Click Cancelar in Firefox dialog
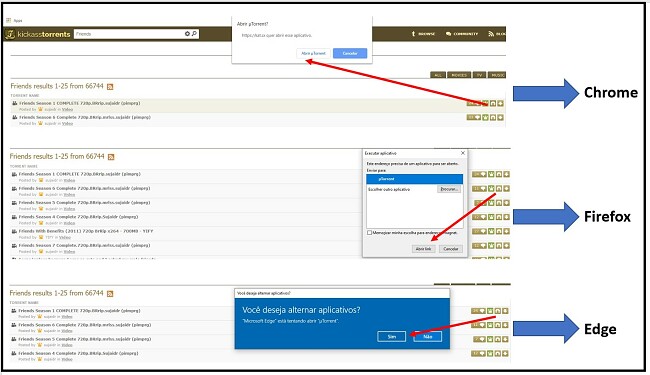650x375 pixels. tap(451, 249)
